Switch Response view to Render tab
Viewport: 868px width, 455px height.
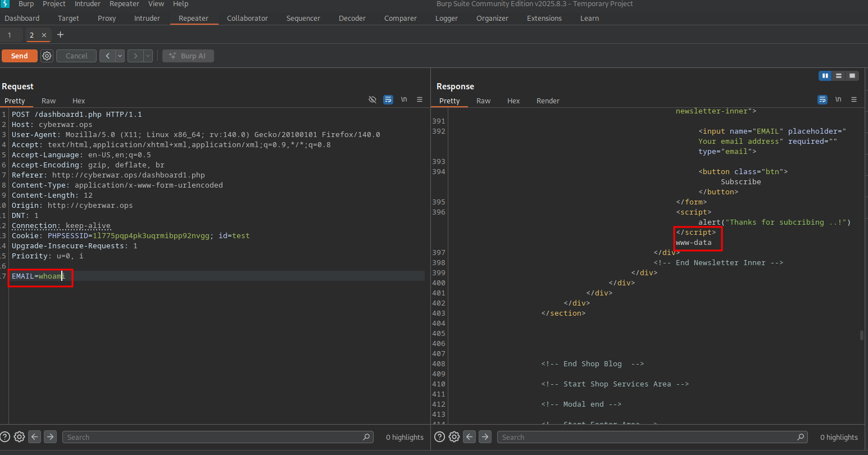547,101
